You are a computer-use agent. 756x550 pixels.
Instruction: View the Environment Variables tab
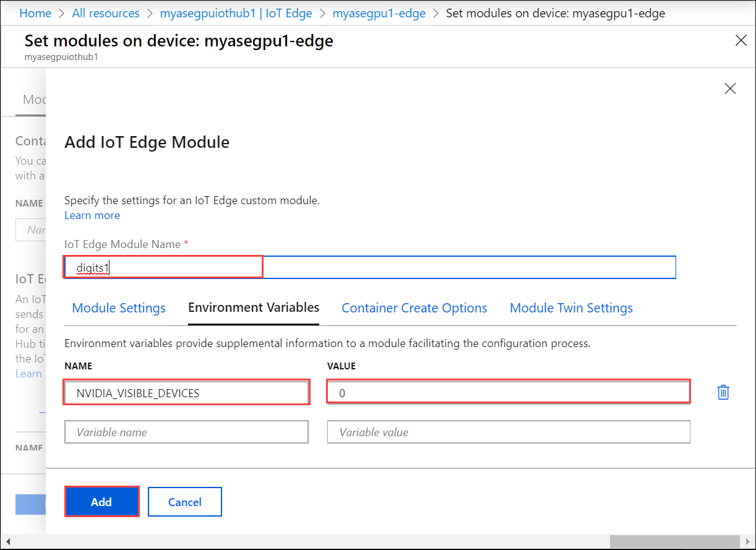[253, 307]
